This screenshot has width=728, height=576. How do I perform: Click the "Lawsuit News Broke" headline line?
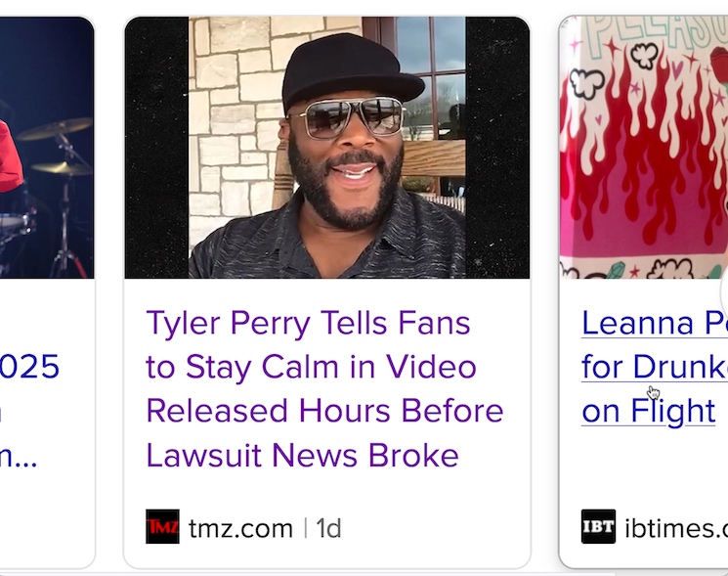302,455
